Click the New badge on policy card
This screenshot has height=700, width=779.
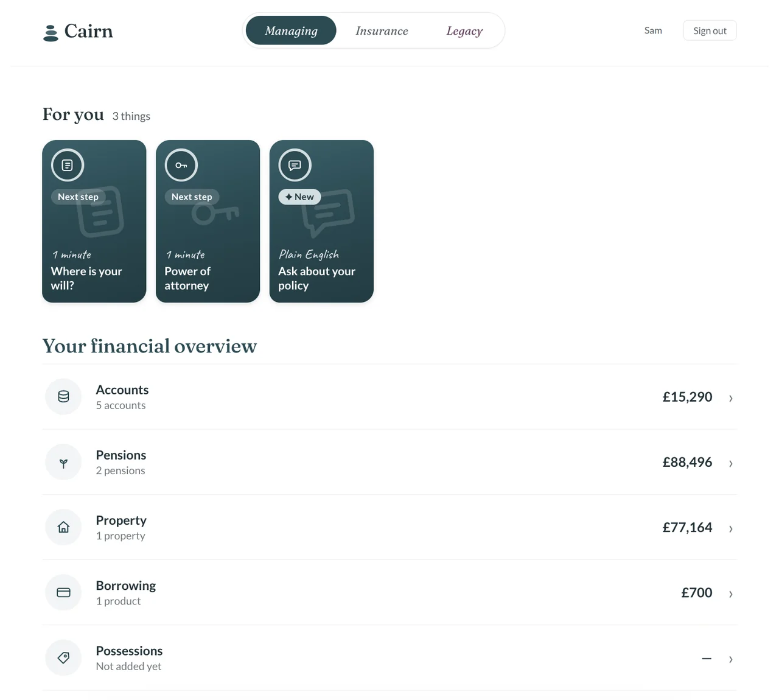299,197
